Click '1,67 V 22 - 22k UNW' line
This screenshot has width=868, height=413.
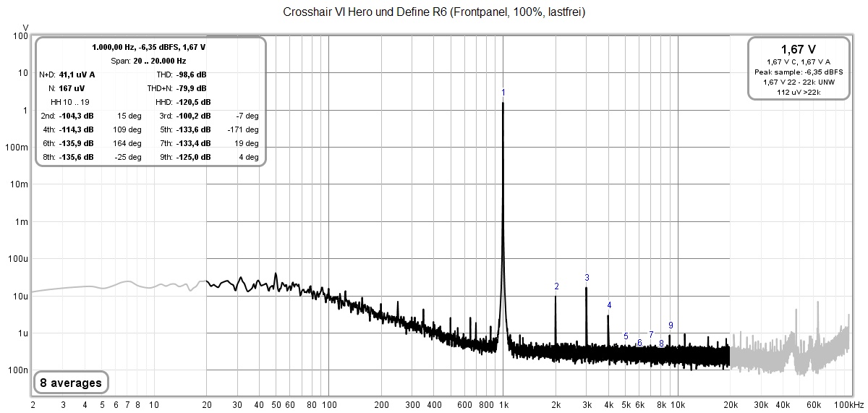pyautogui.click(x=799, y=82)
